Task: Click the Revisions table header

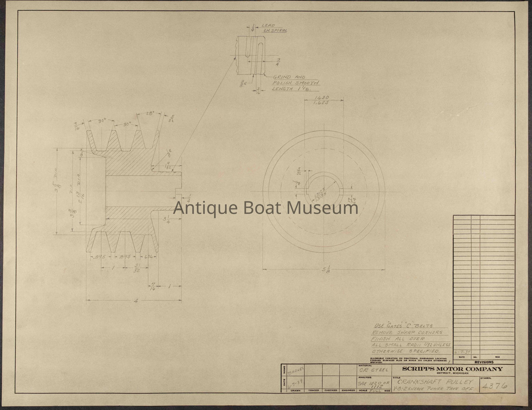Action: pyautogui.click(x=484, y=362)
